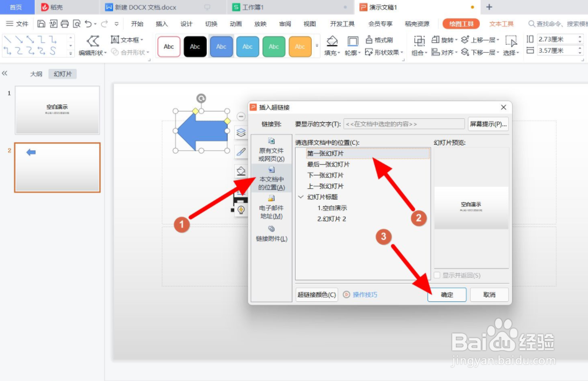Click the layers icon beside the arrow shape
This screenshot has height=381, width=588.
click(x=241, y=132)
